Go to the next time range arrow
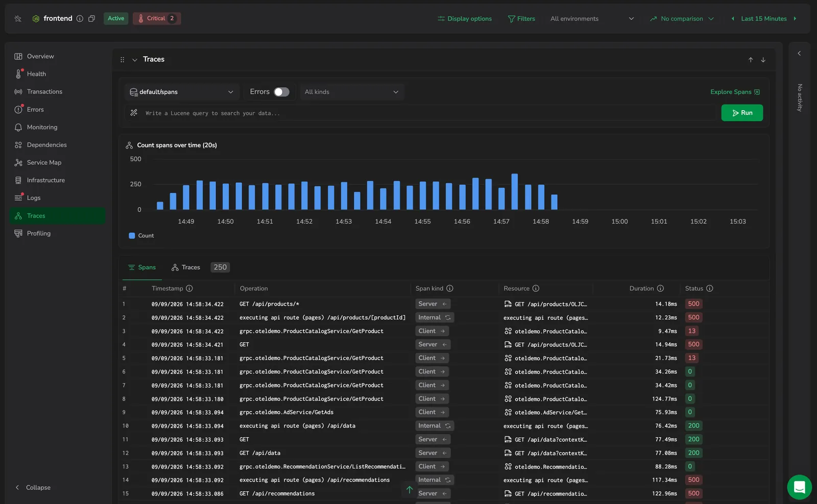Image resolution: width=817 pixels, height=504 pixels. click(795, 18)
